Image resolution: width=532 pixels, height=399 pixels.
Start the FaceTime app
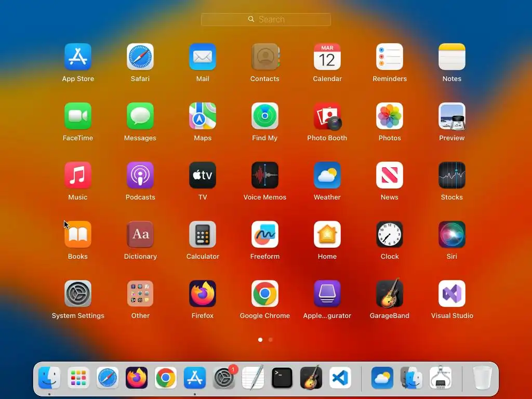[x=78, y=116]
